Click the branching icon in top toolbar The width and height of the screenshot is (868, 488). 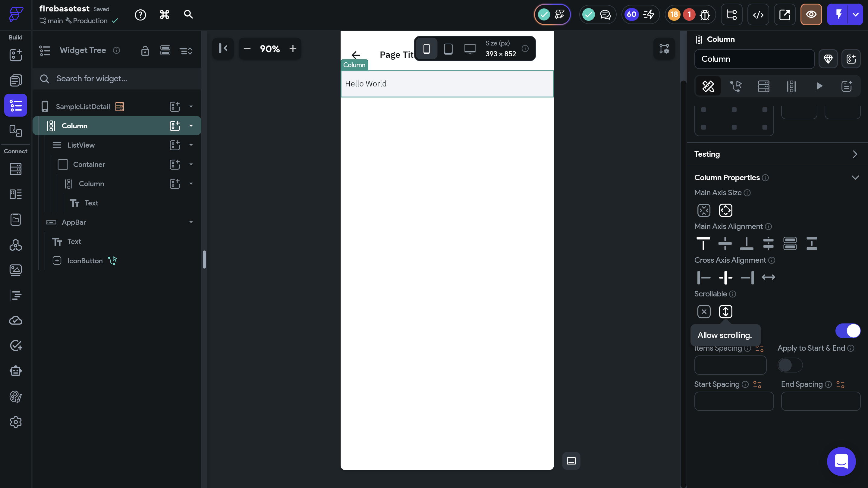coord(731,14)
